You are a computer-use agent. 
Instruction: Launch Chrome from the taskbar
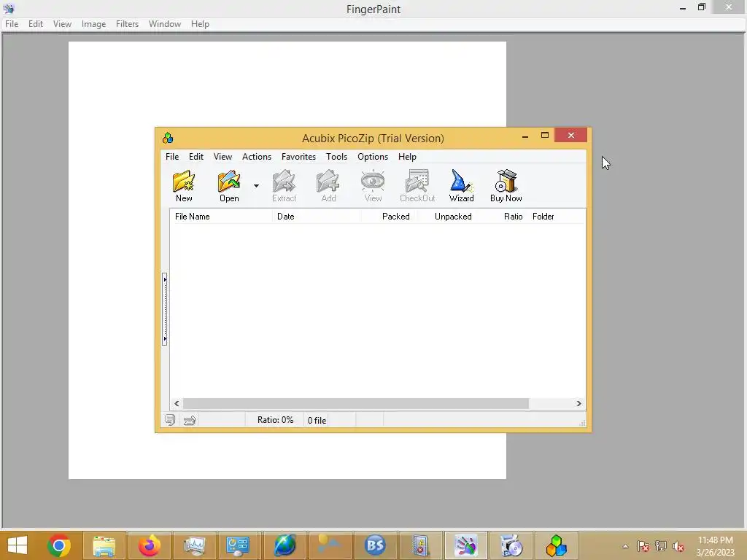coord(59,545)
